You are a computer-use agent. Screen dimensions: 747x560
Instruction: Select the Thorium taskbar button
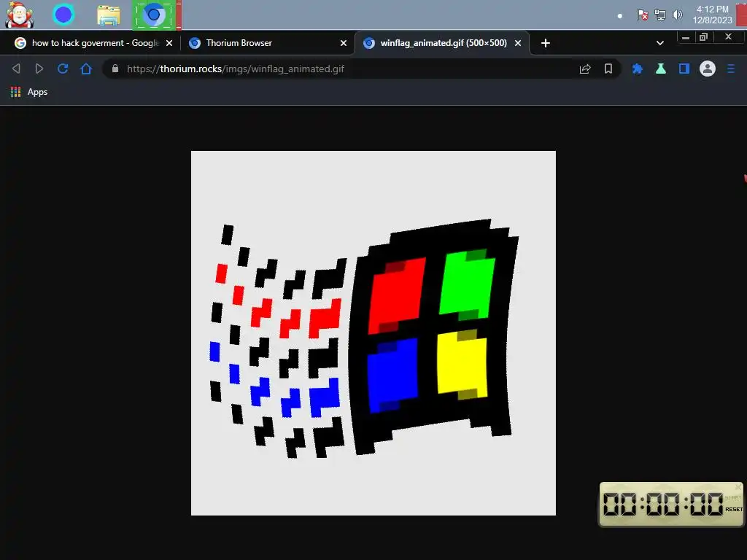(x=155, y=15)
